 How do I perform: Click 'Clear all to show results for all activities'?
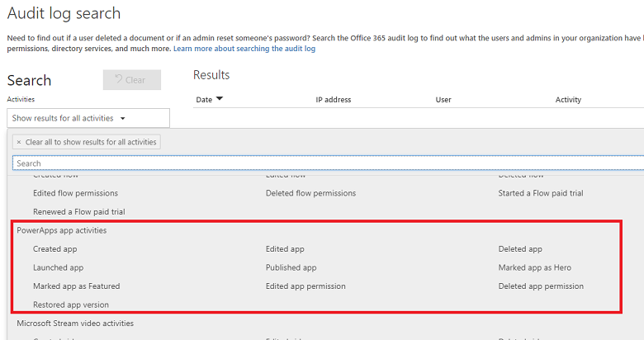86,142
